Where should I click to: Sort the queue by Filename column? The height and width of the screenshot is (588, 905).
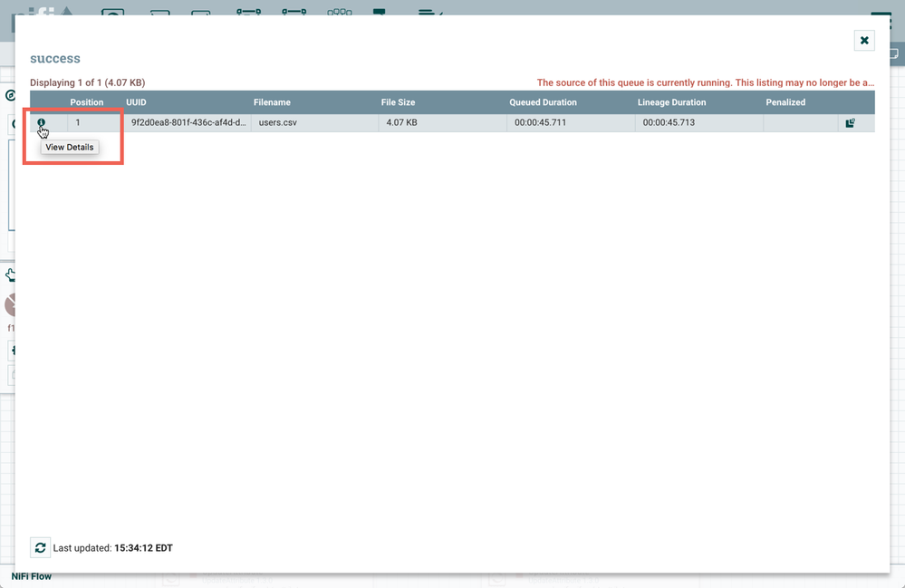coord(272,102)
